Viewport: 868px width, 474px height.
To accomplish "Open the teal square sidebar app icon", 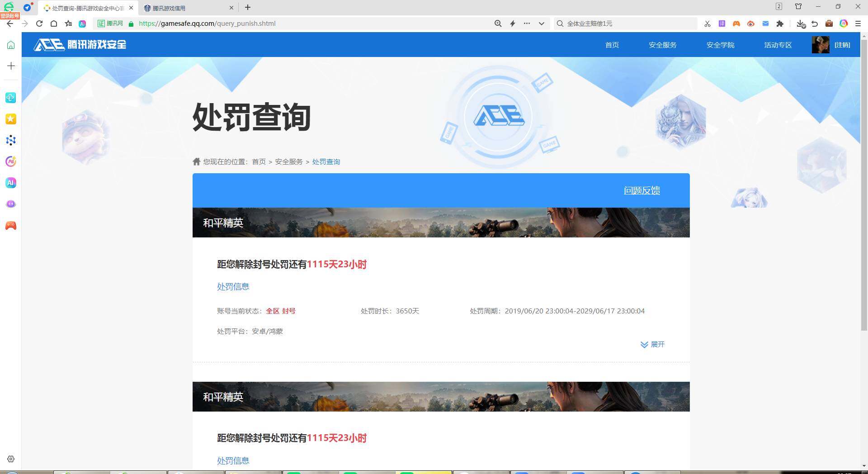I will (11, 98).
